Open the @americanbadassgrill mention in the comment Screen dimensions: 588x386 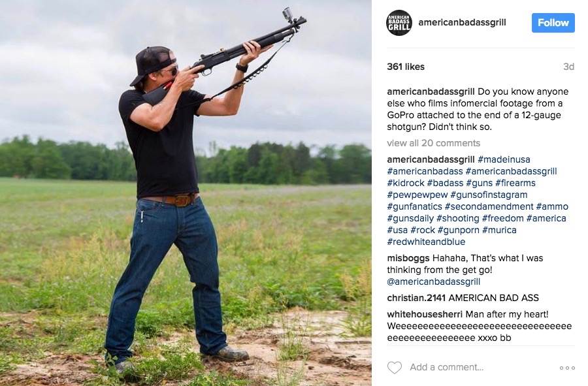[x=434, y=281]
